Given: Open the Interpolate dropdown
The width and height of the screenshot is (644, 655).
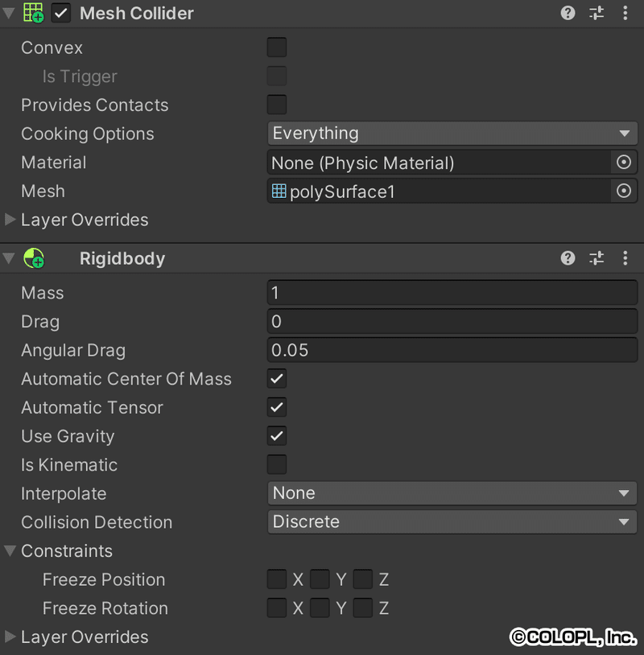Looking at the screenshot, I should (x=452, y=493).
